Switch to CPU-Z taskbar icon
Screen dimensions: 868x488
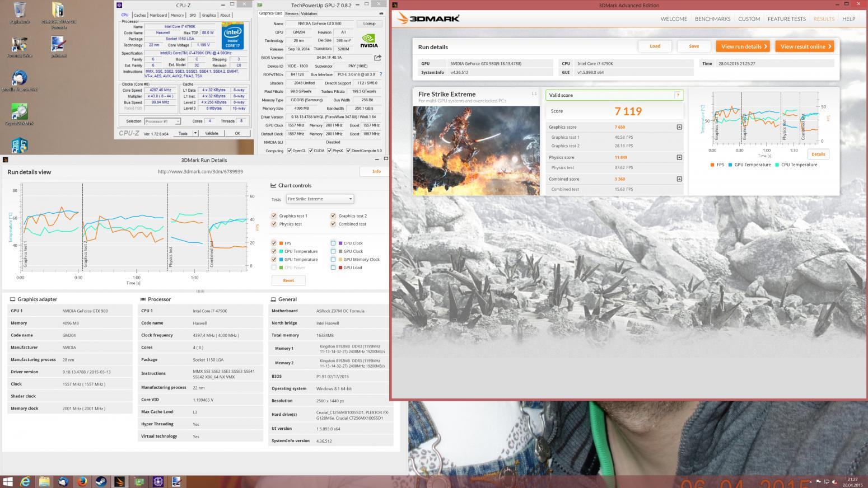(158, 481)
